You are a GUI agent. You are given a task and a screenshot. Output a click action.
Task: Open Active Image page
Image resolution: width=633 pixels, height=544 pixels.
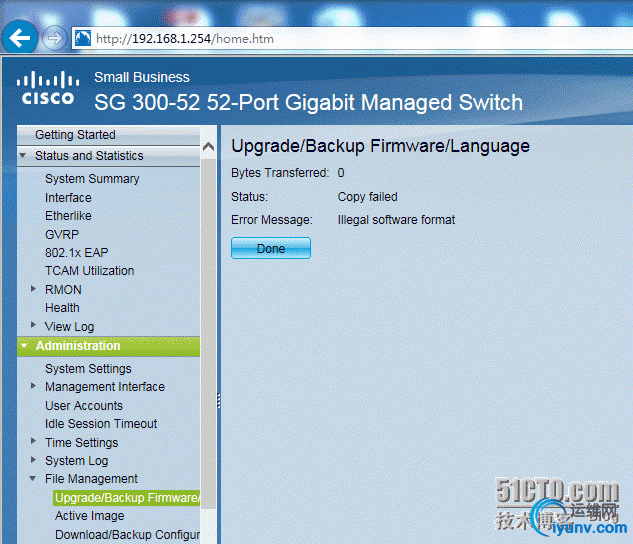click(90, 516)
